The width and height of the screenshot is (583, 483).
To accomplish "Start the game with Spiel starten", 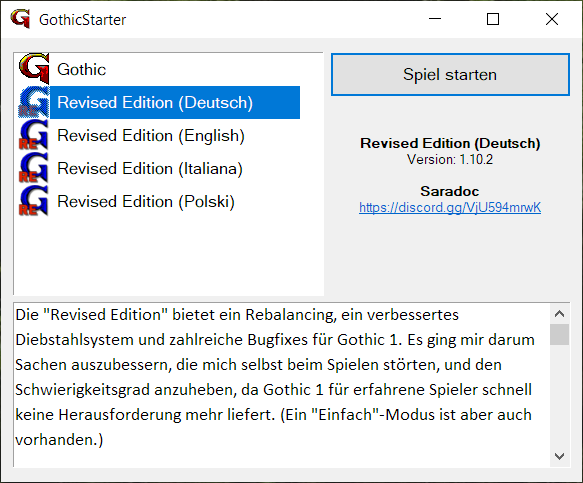I will point(450,74).
